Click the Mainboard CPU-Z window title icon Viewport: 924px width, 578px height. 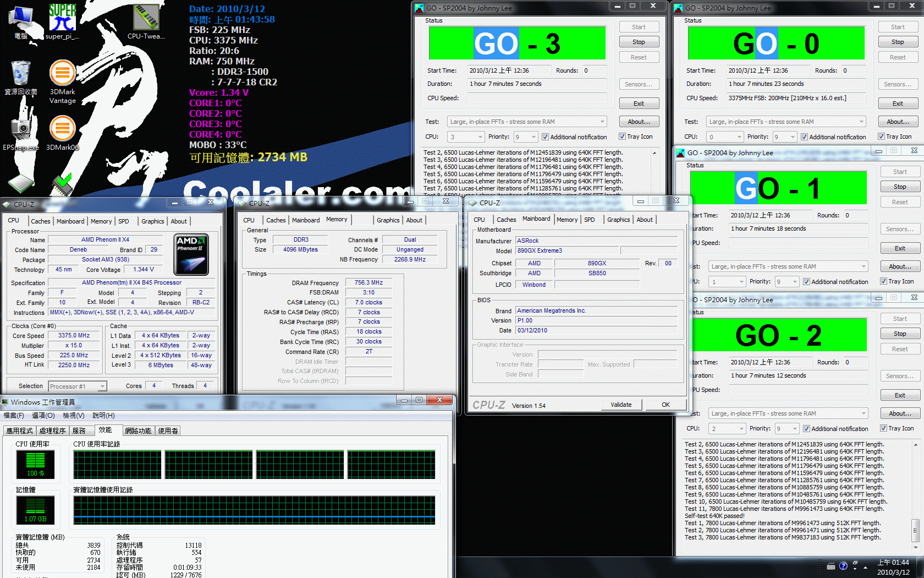click(472, 203)
